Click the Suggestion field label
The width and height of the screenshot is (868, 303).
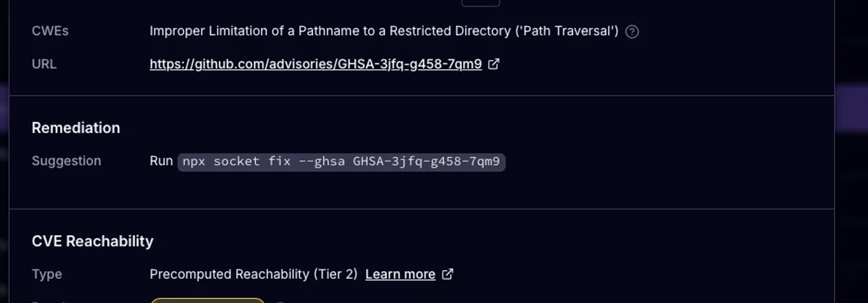(67, 161)
